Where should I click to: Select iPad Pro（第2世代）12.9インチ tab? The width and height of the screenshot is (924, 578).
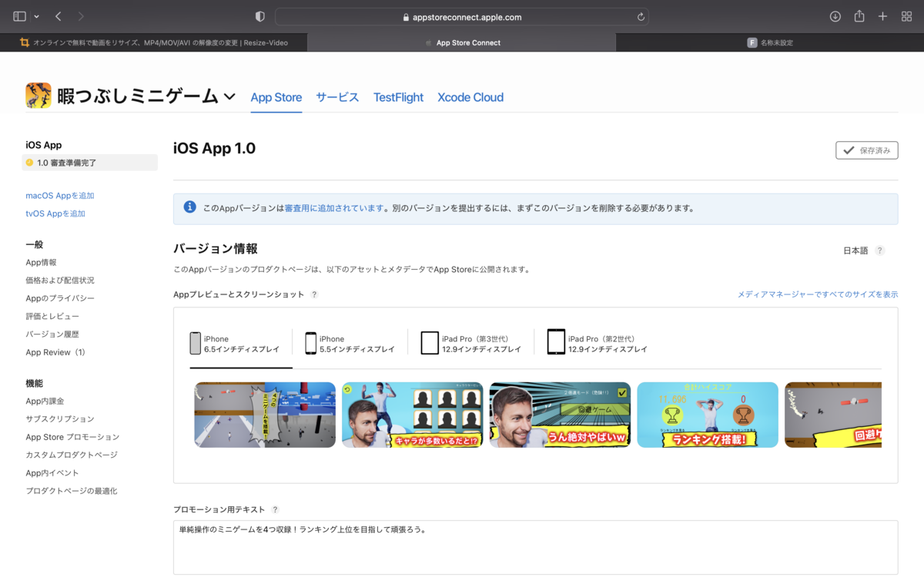[598, 344]
